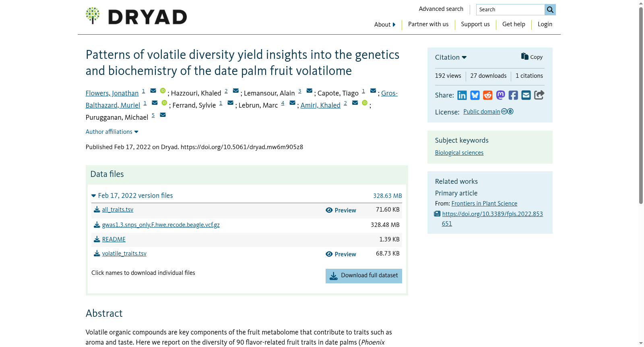Share on LinkedIn icon
Image resolution: width=644 pixels, height=347 pixels.
tap(462, 95)
